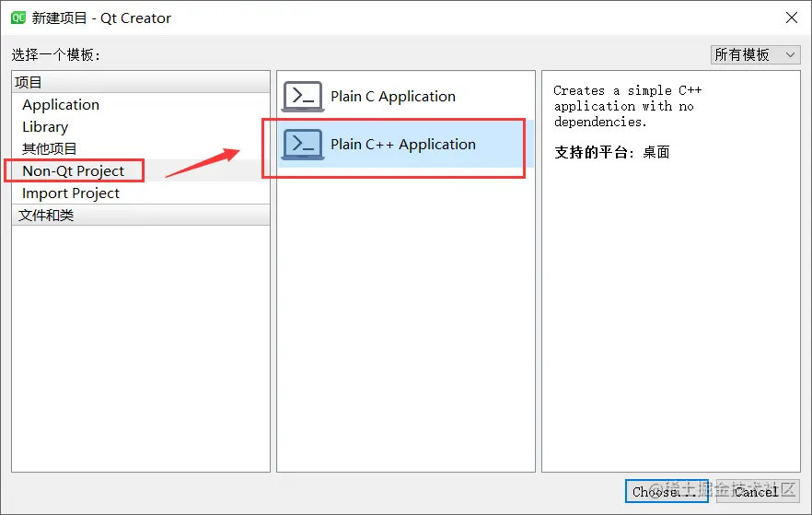Click the 项目 section header
Image resolution: width=812 pixels, height=515 pixels.
tap(141, 82)
